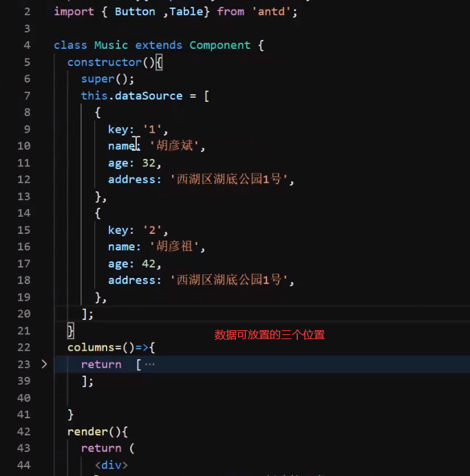The height and width of the screenshot is (476, 470).
Task: Click the name string '胡彦斌'
Action: tap(174, 146)
